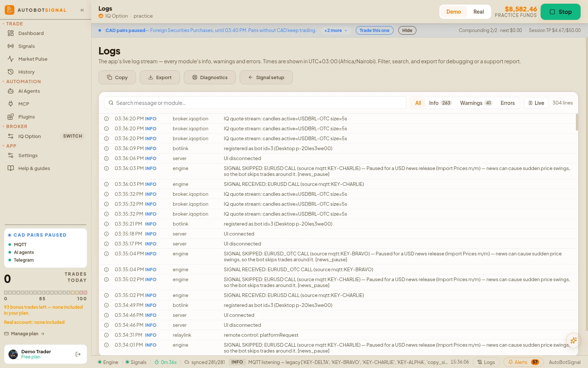
Task: Click the Demo Trader avatar
Action: pyautogui.click(x=13, y=354)
